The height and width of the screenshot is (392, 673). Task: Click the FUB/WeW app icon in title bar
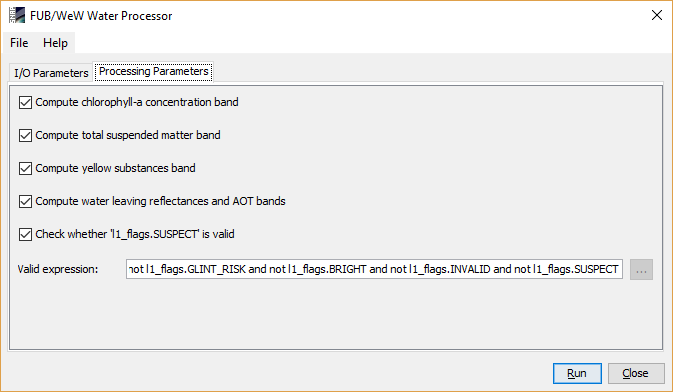pyautogui.click(x=17, y=15)
